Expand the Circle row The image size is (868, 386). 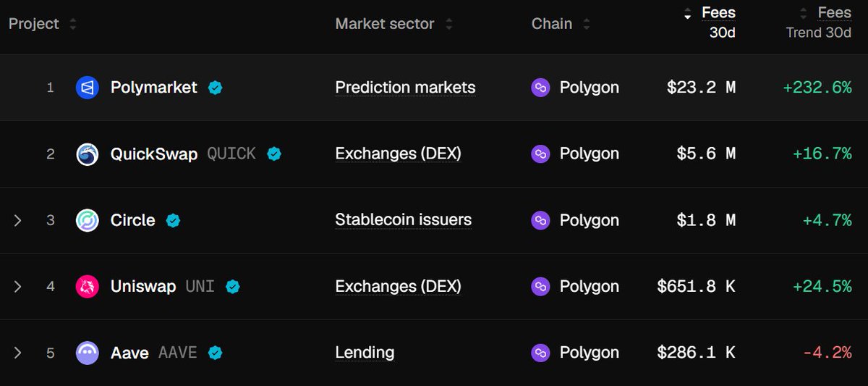(18, 220)
